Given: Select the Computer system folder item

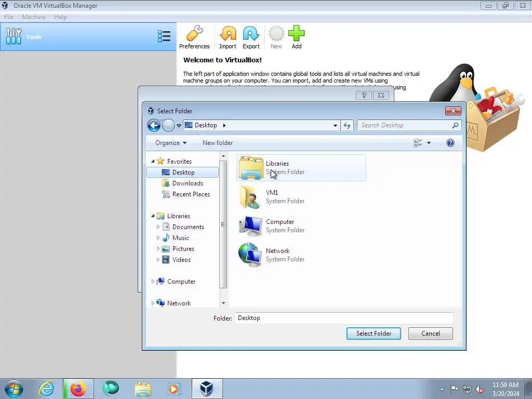Looking at the screenshot, I should point(301,226).
